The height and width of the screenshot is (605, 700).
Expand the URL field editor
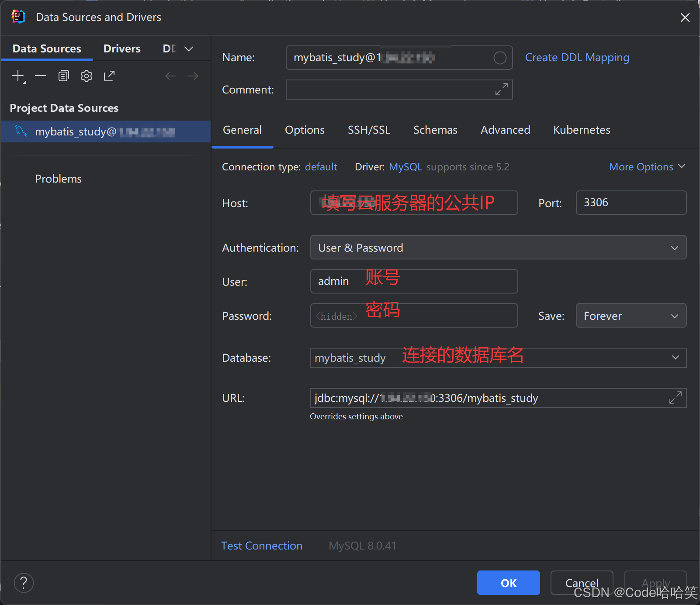point(676,398)
